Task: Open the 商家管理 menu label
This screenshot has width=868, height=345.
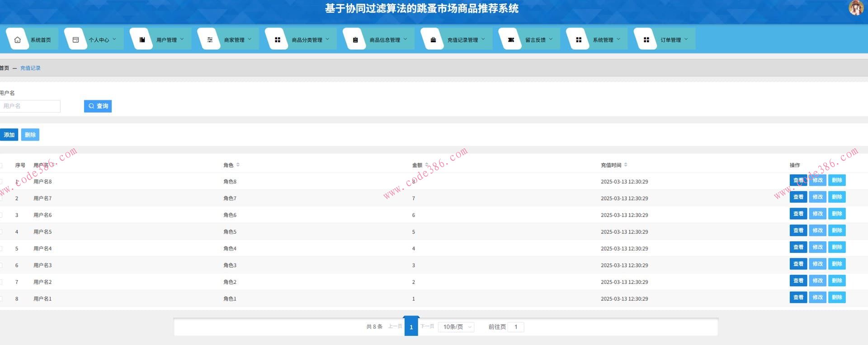Action: tap(234, 40)
